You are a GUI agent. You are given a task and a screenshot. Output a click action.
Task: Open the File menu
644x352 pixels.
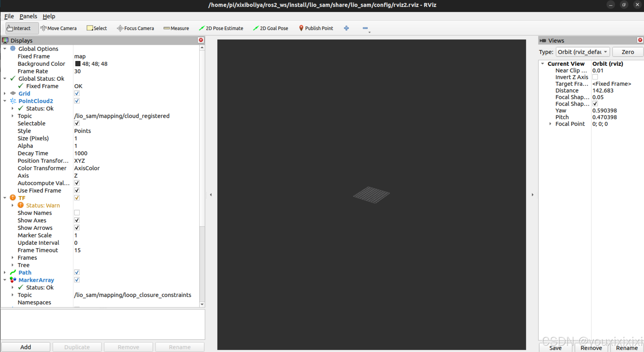[9, 16]
